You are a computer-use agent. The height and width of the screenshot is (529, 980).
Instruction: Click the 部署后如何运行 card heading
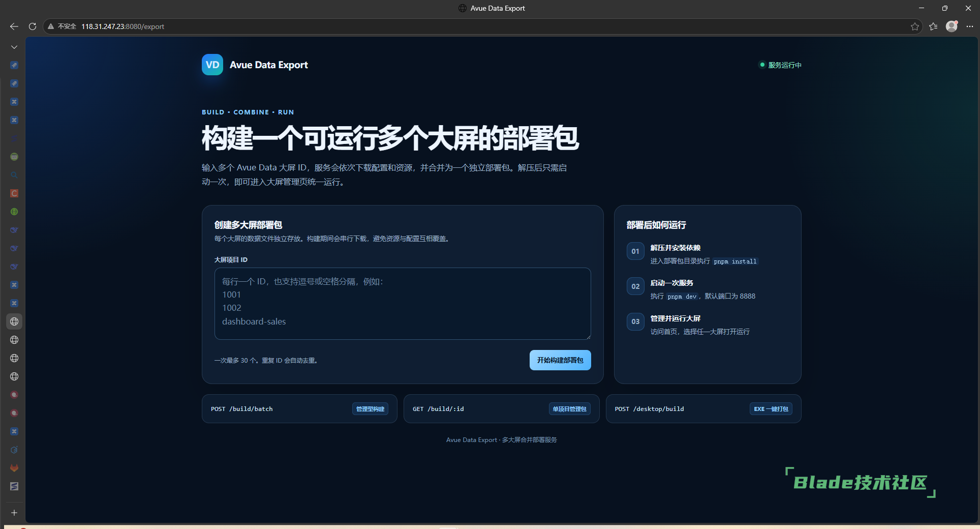(656, 225)
